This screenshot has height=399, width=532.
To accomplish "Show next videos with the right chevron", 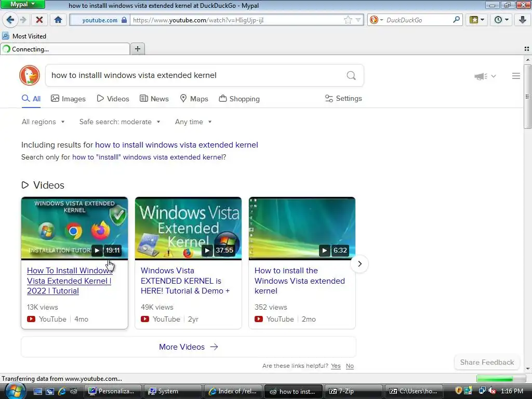I will 360,263.
